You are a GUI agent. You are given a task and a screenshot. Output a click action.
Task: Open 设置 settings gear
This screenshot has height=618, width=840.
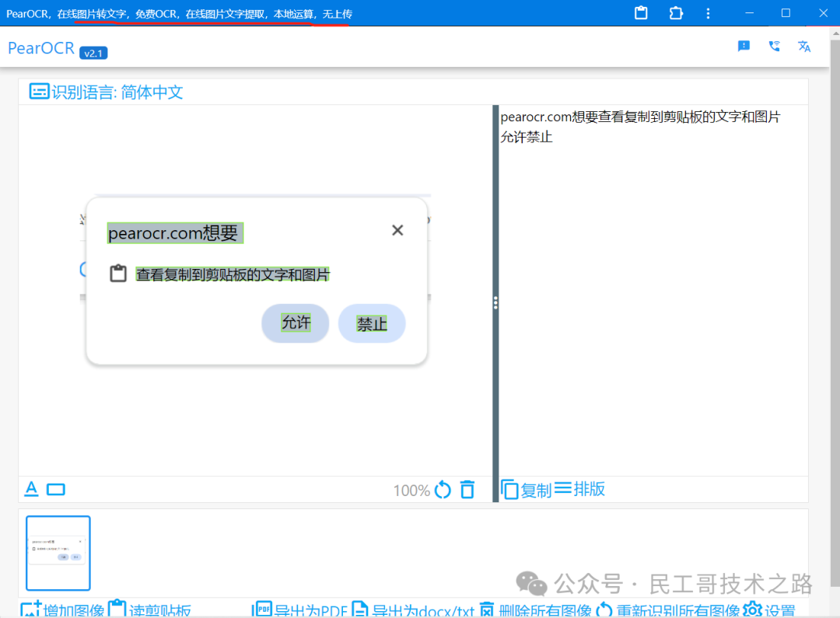click(x=769, y=609)
